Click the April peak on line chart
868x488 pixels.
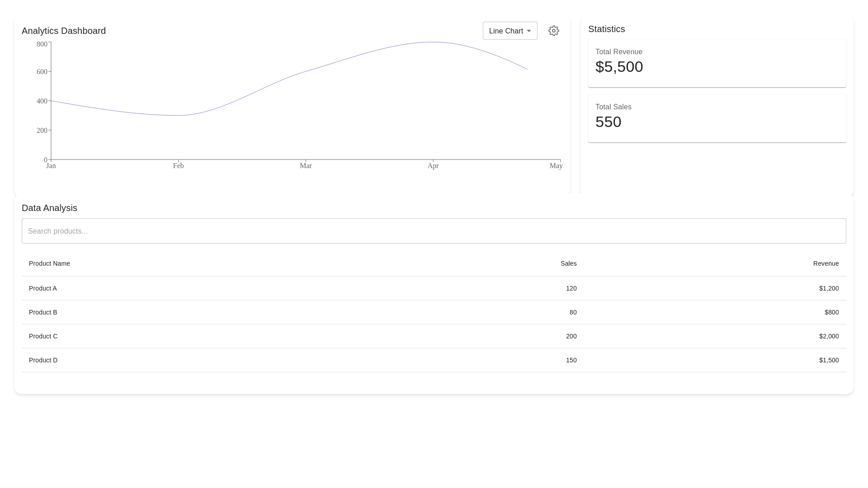tap(433, 42)
